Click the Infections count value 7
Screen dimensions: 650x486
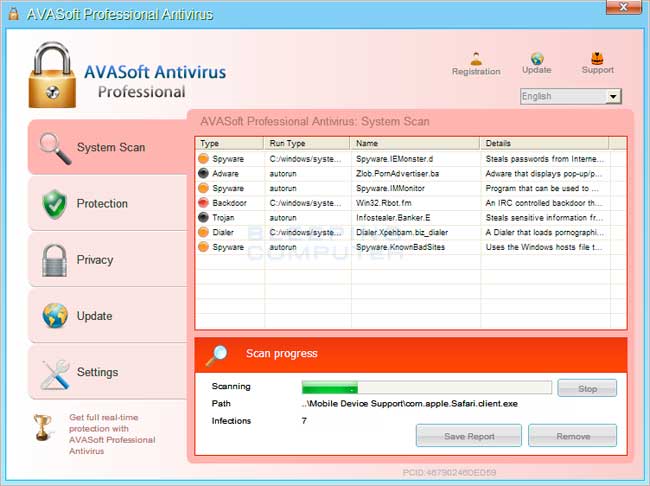[304, 420]
